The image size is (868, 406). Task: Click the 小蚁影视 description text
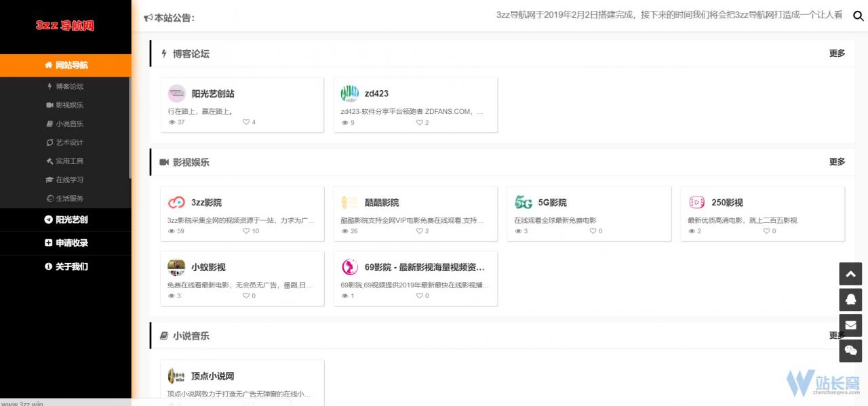pyautogui.click(x=241, y=285)
